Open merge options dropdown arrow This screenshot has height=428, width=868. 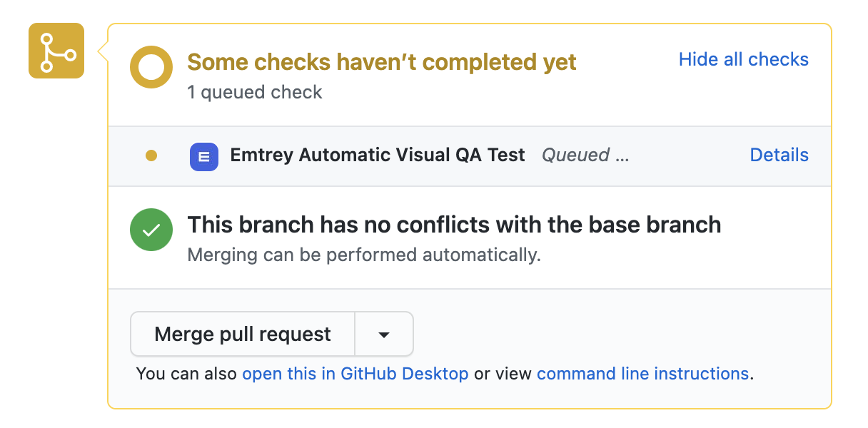[384, 334]
